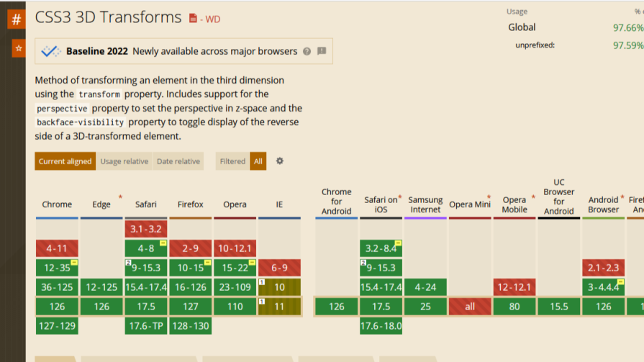Click the Chrome for Android header
Viewport: 644px width, 362px height.
[x=336, y=202]
